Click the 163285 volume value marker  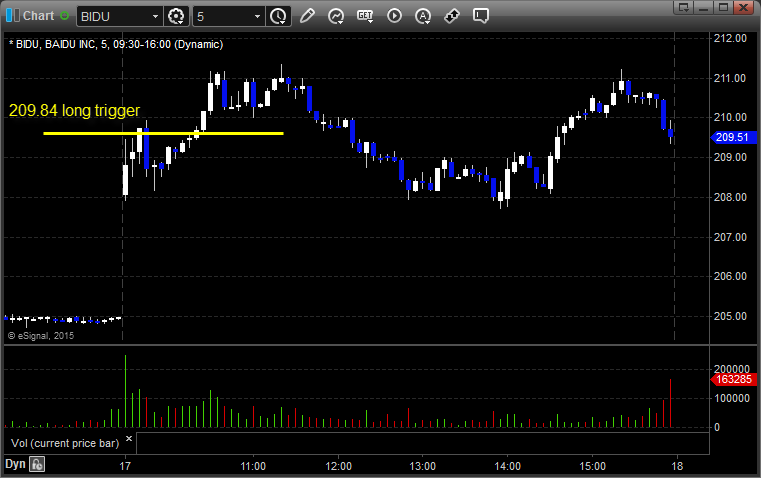[x=733, y=379]
